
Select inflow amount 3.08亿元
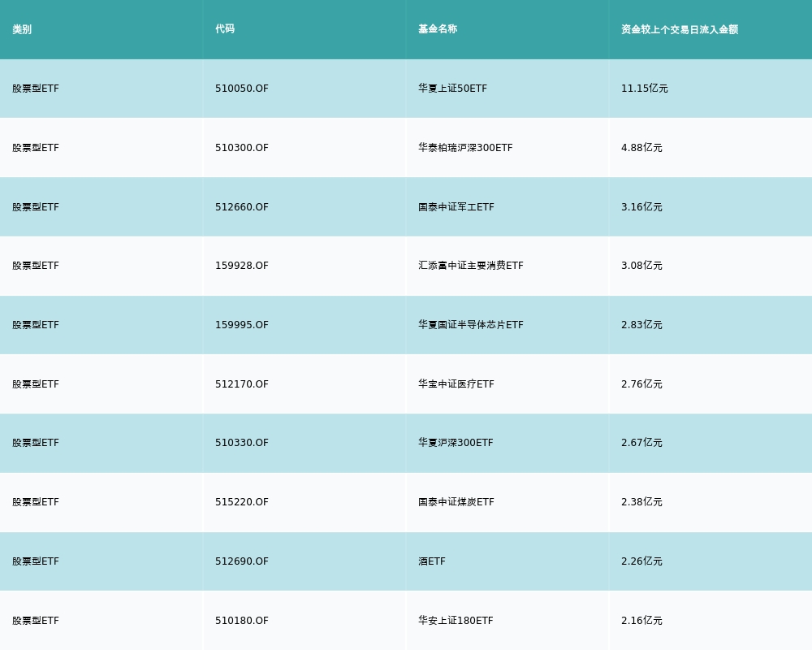click(x=641, y=266)
